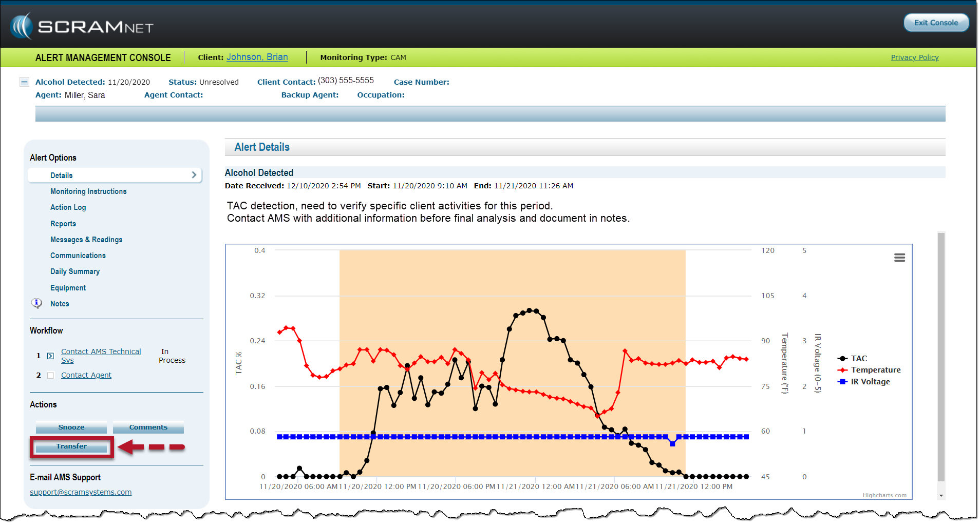Open client link Johnson, Brian
Viewport: 980px width, 527px height.
click(257, 57)
